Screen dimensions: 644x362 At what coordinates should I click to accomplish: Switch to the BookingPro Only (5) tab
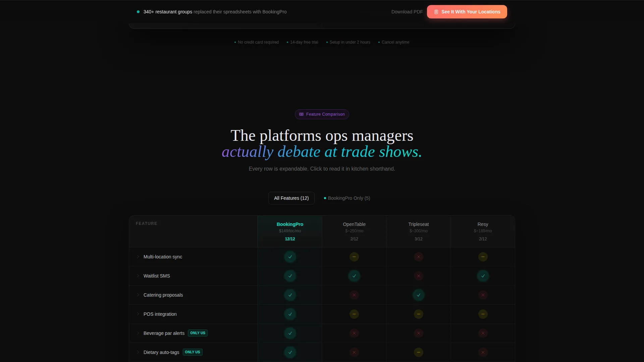pos(347,198)
